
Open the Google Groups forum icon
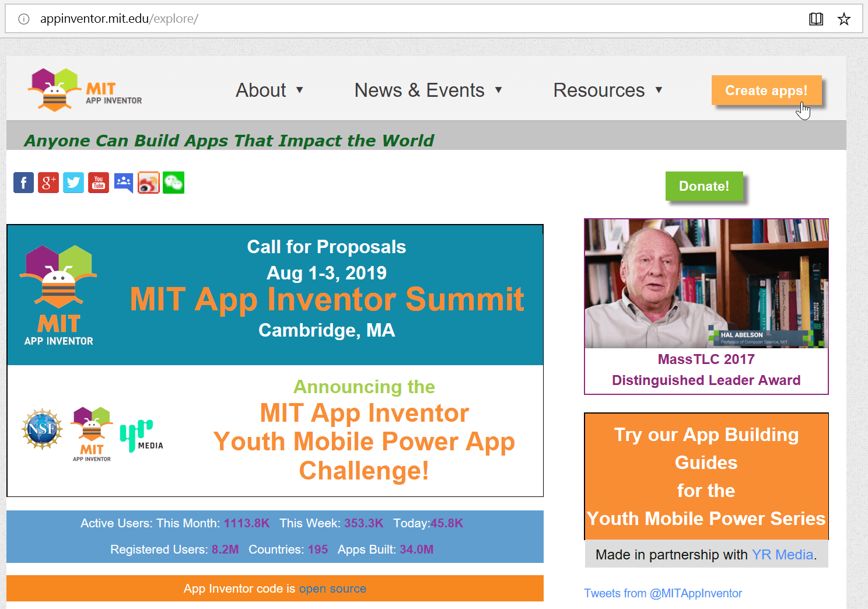click(124, 183)
